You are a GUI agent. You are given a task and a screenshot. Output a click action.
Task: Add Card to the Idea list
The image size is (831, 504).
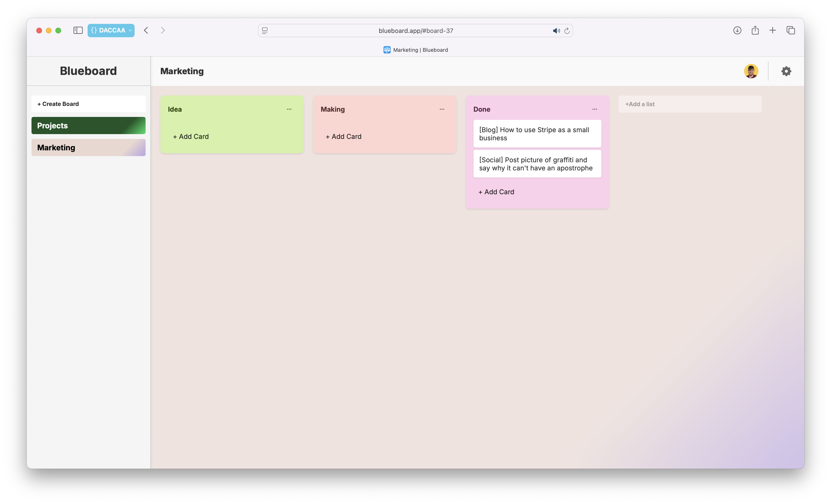[x=191, y=136]
